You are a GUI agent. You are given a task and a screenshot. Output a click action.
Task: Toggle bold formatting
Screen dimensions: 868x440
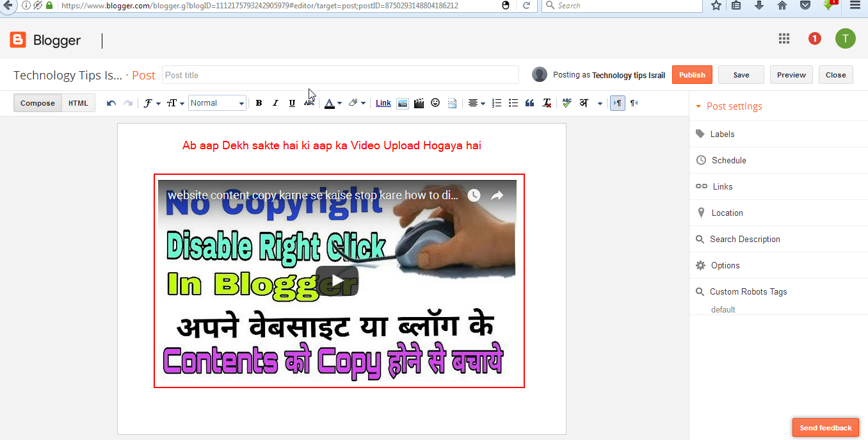(x=259, y=103)
